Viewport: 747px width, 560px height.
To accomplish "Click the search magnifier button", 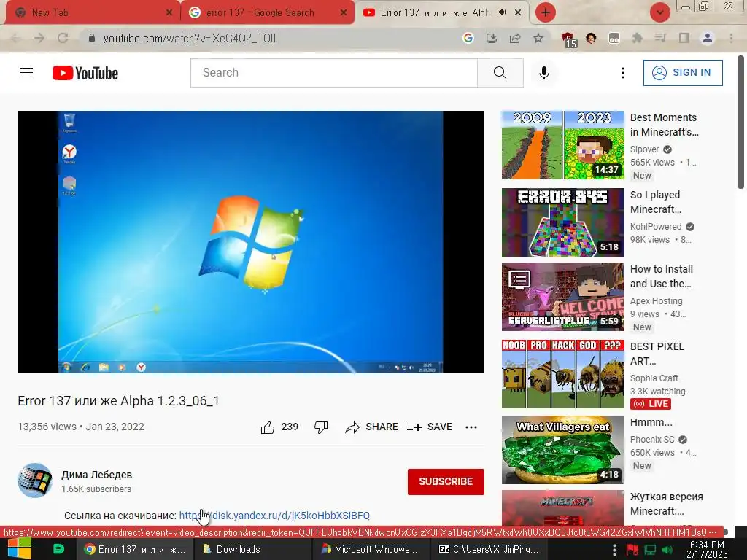I will tap(500, 73).
